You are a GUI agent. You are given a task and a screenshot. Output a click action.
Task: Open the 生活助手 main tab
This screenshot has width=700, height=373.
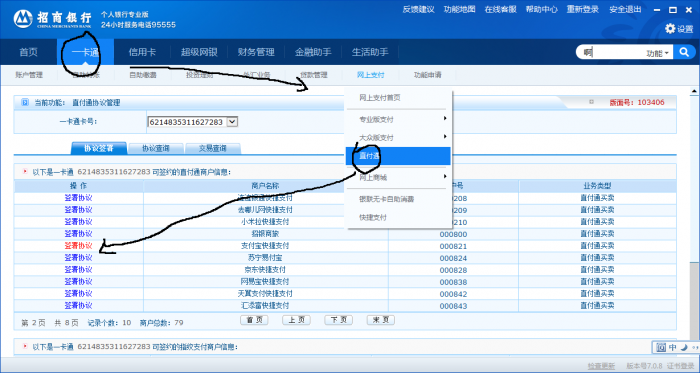pyautogui.click(x=370, y=52)
